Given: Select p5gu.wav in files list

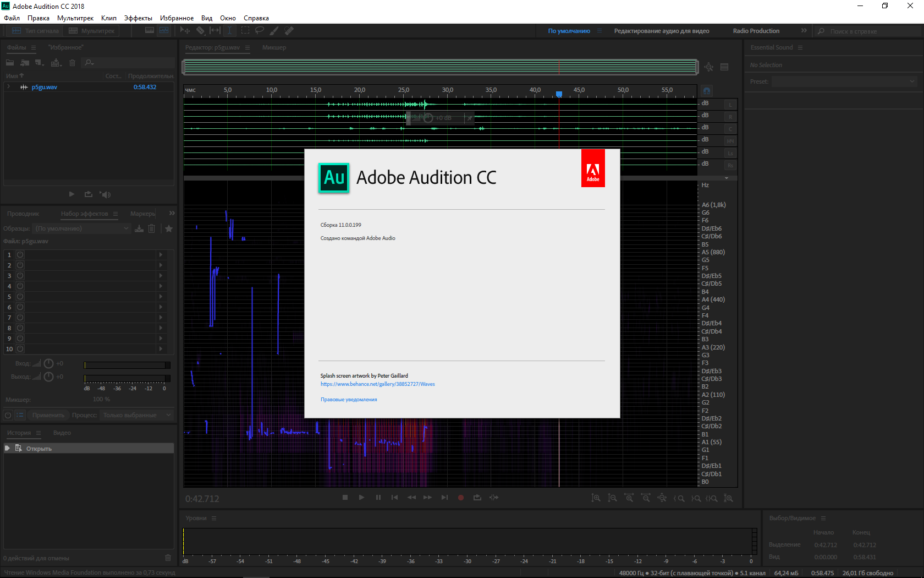Looking at the screenshot, I should (44, 87).
